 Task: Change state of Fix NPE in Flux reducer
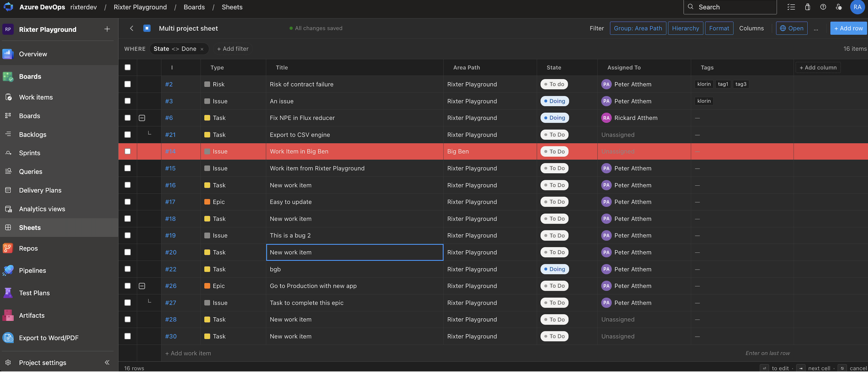tap(554, 118)
